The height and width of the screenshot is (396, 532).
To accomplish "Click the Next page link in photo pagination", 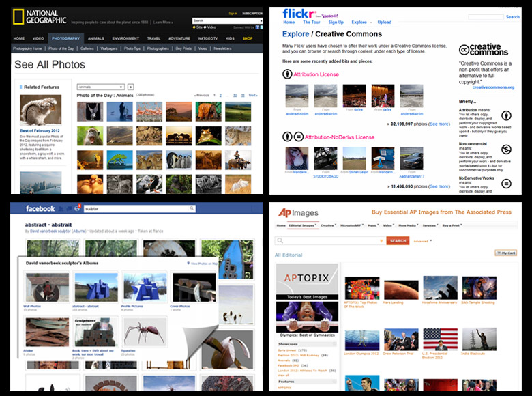I will pyautogui.click(x=252, y=95).
